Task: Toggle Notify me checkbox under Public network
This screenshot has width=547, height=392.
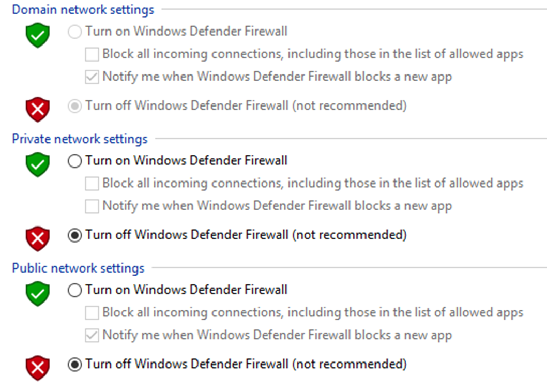Action: tap(92, 336)
